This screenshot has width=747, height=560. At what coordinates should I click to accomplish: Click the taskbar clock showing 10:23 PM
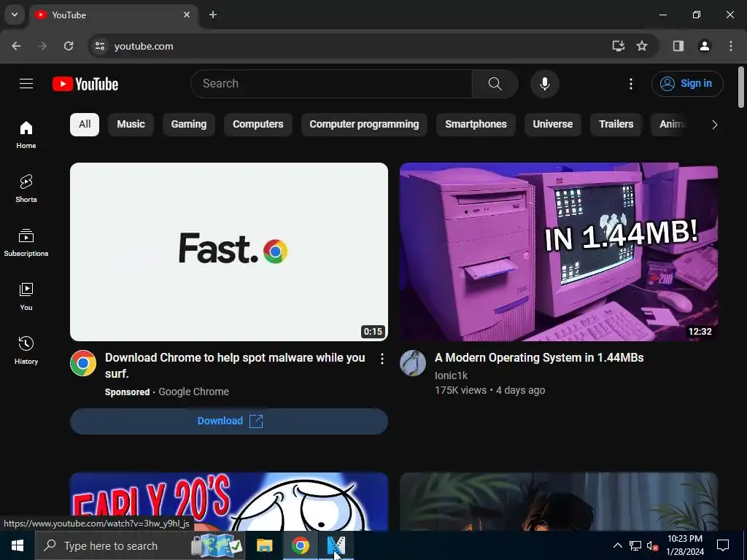click(684, 545)
